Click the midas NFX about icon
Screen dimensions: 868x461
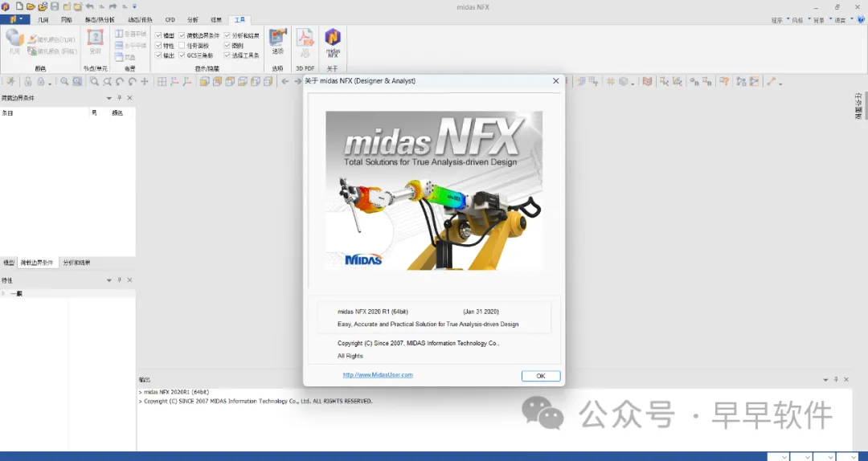(332, 43)
